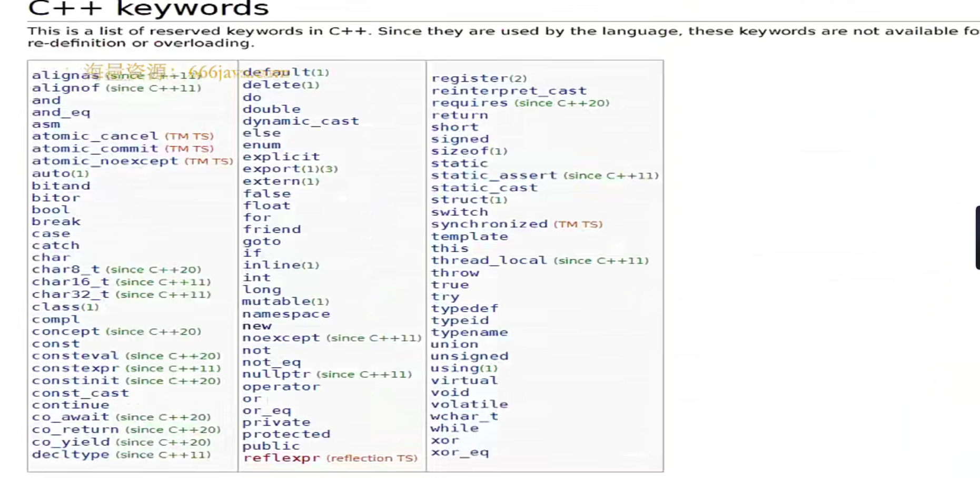This screenshot has width=980, height=478.
Task: Open the decltype keyword page
Action: tap(71, 454)
